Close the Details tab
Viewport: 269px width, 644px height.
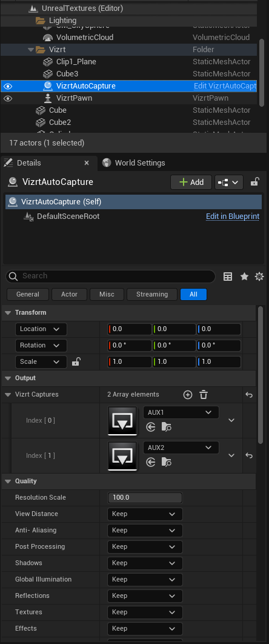click(x=87, y=163)
